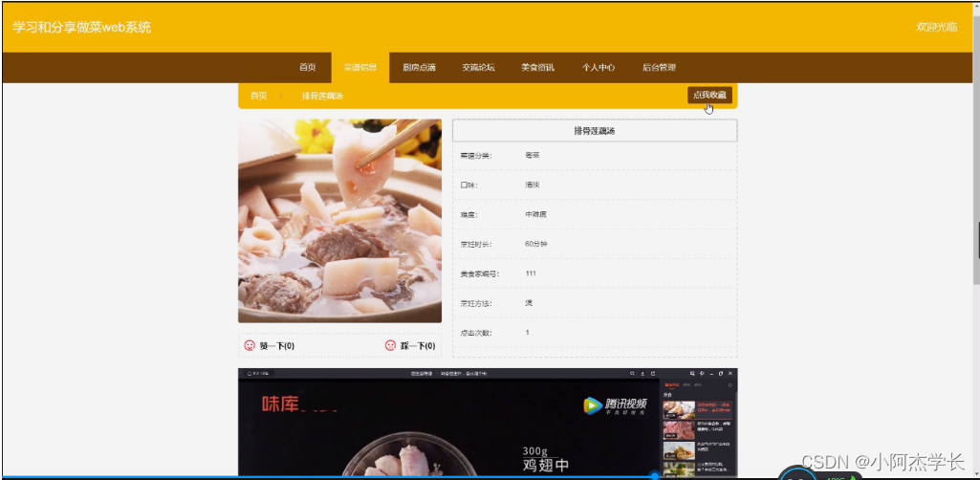Click the share icon in the video player top bar
The image size is (980, 480).
pos(653,374)
